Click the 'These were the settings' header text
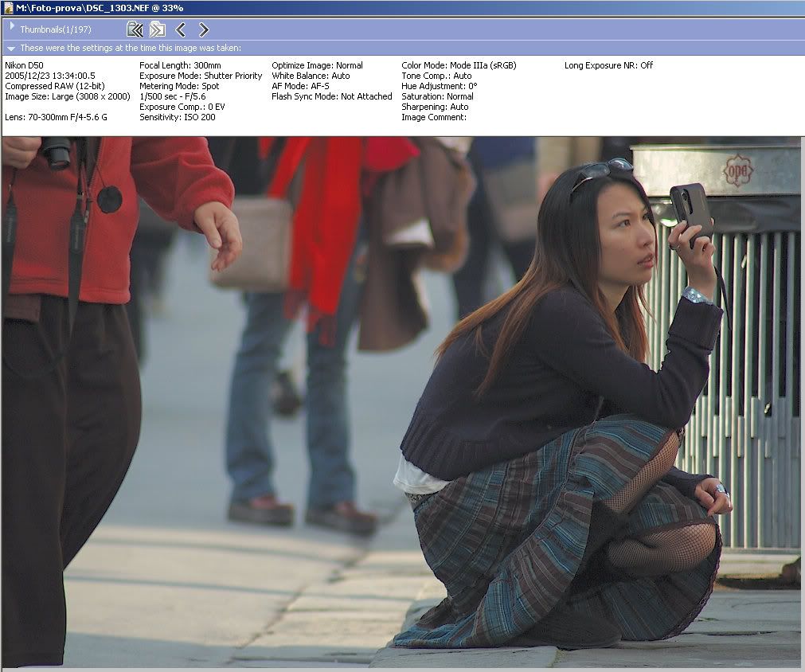This screenshot has width=805, height=672. pos(131,48)
